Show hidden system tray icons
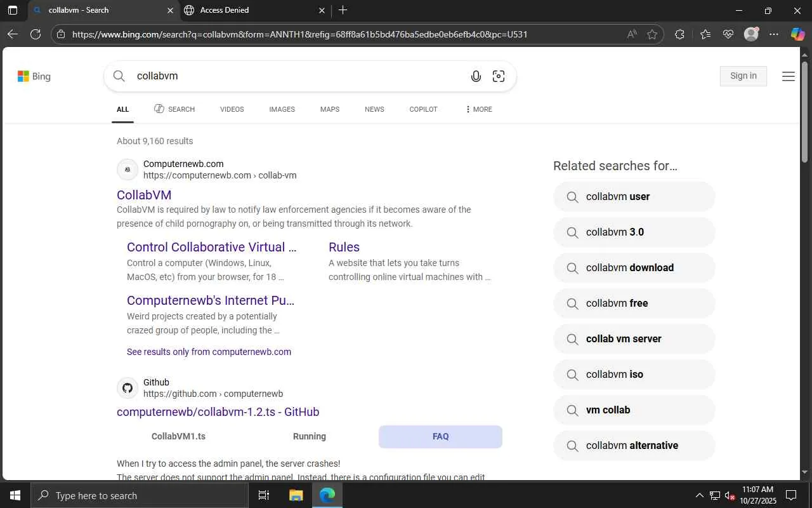This screenshot has height=508, width=812. coord(700,495)
